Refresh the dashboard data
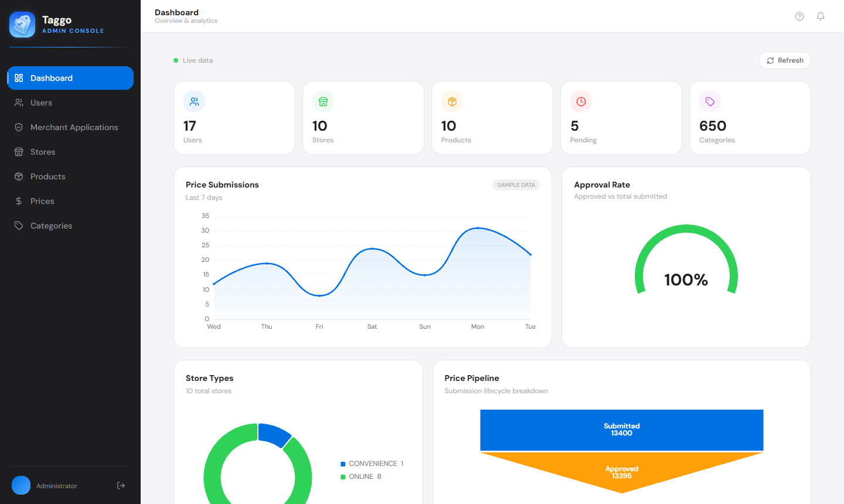The image size is (844, 504). (x=785, y=60)
